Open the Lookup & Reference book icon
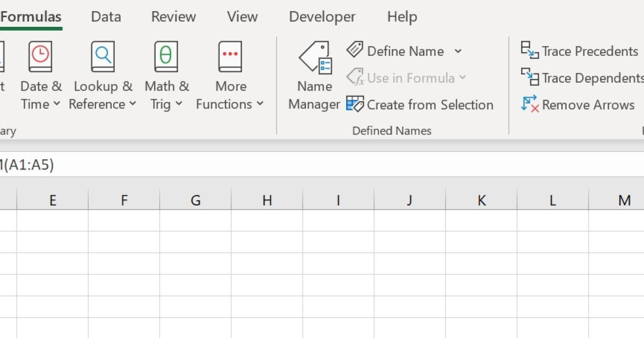Screen dimensions: 644x338 (x=103, y=56)
